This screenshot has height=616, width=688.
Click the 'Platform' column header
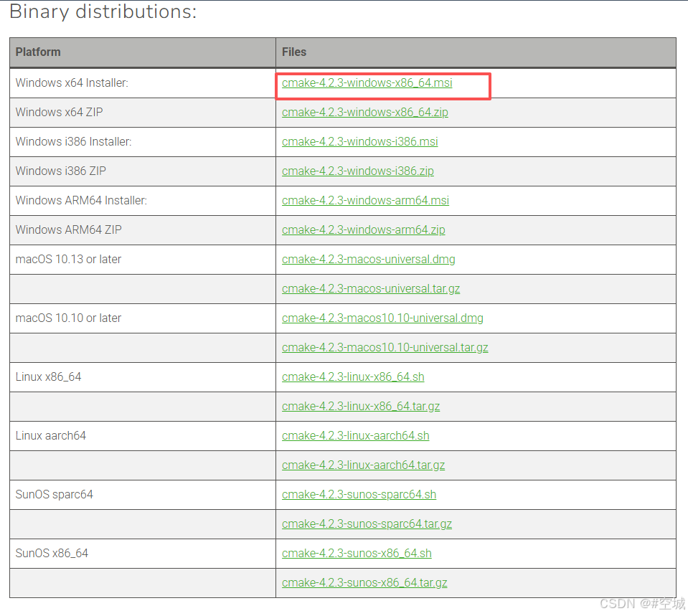[x=143, y=52]
